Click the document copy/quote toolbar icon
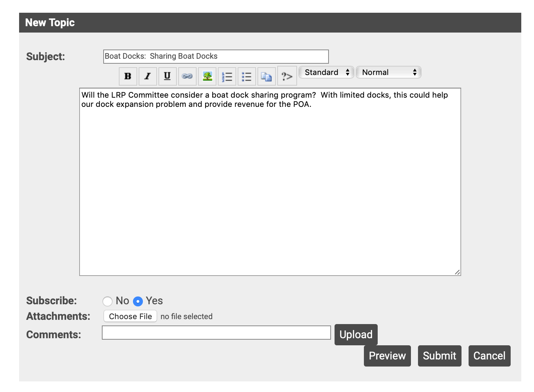This screenshot has width=534, height=392. (266, 76)
